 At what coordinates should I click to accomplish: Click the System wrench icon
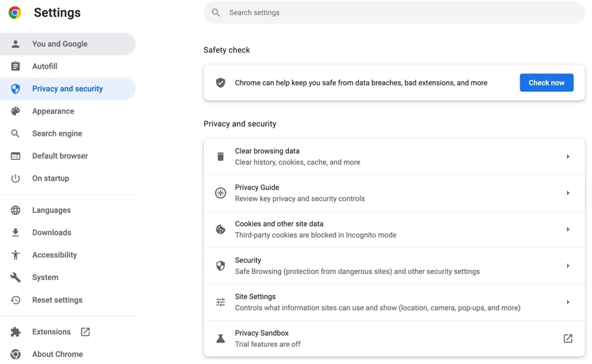pyautogui.click(x=15, y=278)
